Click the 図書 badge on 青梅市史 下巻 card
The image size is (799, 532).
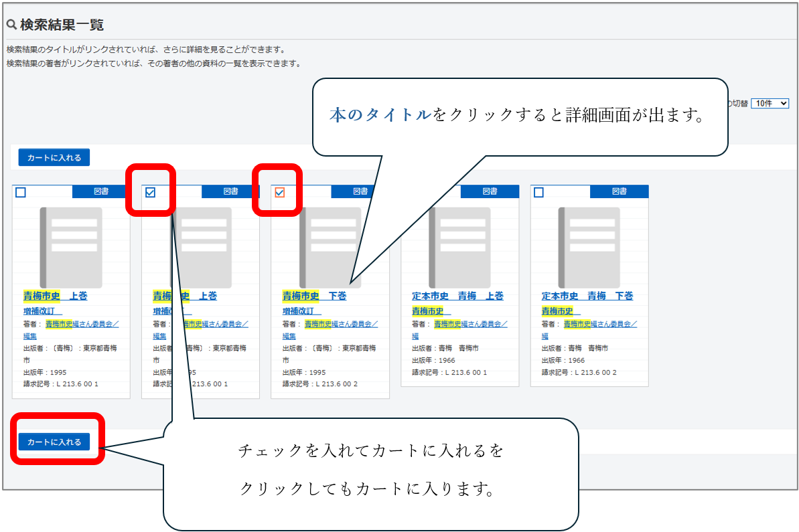point(360,192)
